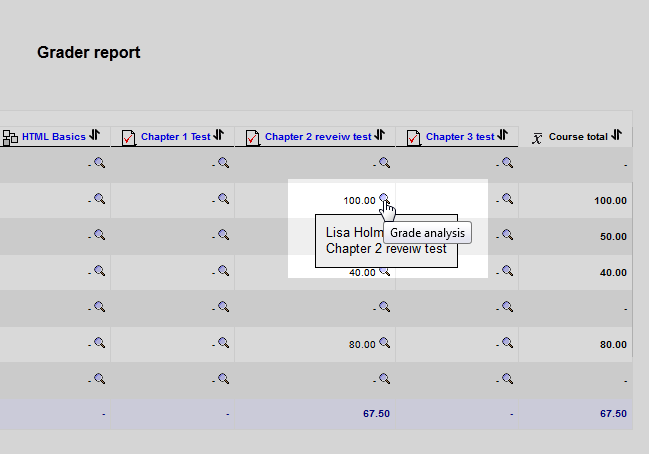
Task: Open HTML Basics grade analysis in the 80.00 total row
Action: click(99, 343)
